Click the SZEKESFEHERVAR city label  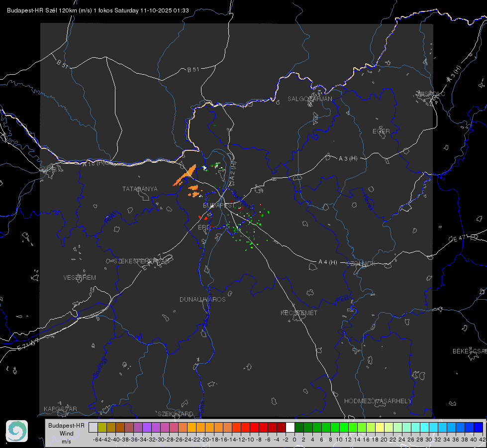click(142, 261)
